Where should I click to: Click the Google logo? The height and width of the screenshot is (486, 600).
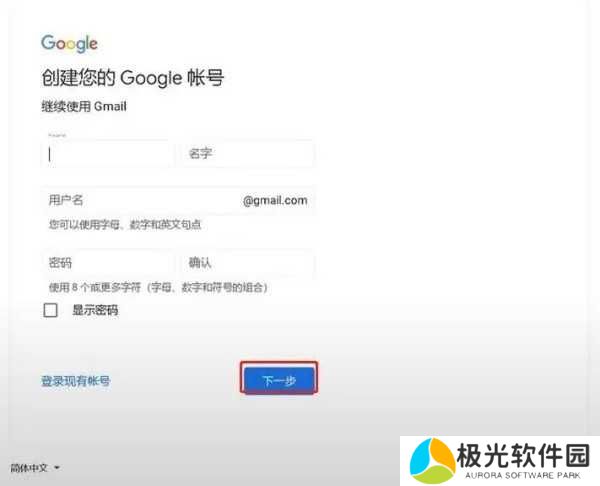(x=69, y=44)
